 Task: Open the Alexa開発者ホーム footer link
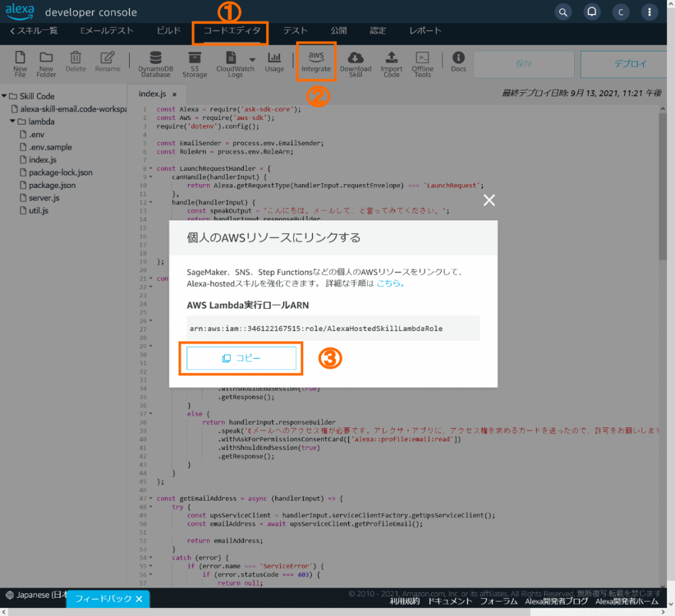click(627, 601)
